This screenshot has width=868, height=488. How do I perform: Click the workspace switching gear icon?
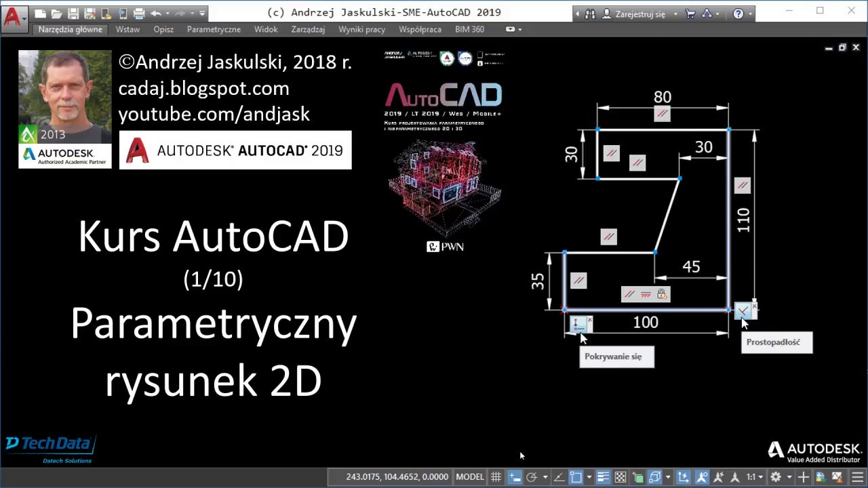776,477
